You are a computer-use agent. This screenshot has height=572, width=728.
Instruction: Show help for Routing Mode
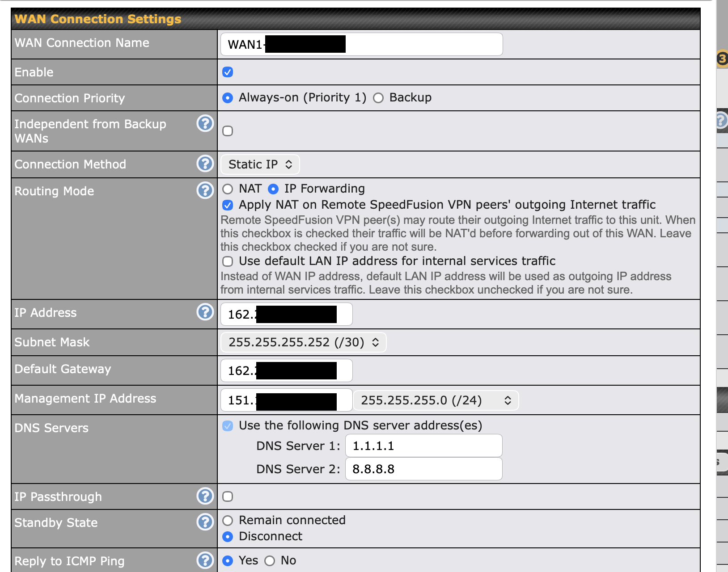205,190
